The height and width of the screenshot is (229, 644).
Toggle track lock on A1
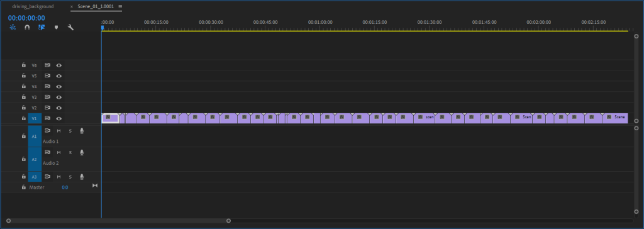tap(24, 136)
